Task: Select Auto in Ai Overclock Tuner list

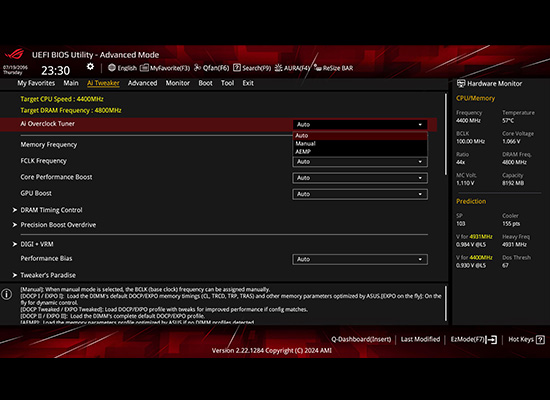Action: tap(360, 135)
